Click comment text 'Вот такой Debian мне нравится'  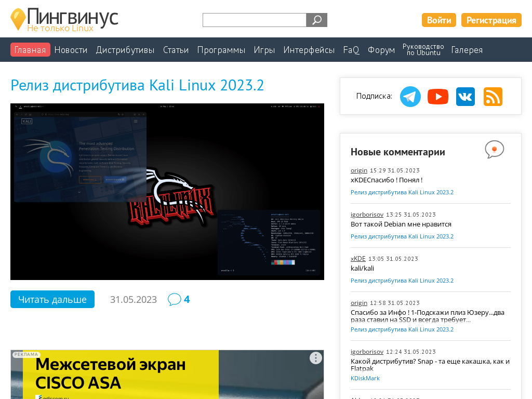(401, 224)
